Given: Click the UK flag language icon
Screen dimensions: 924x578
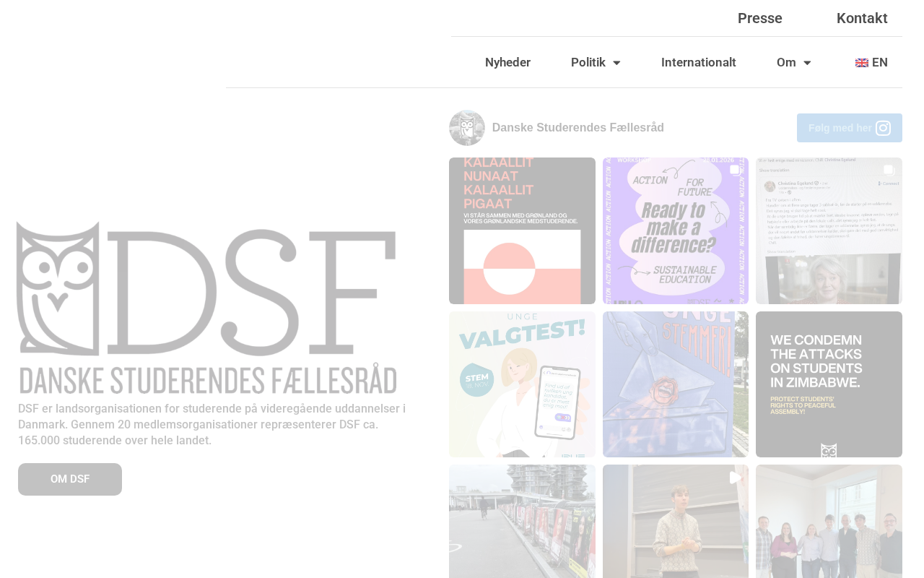Looking at the screenshot, I should (862, 63).
